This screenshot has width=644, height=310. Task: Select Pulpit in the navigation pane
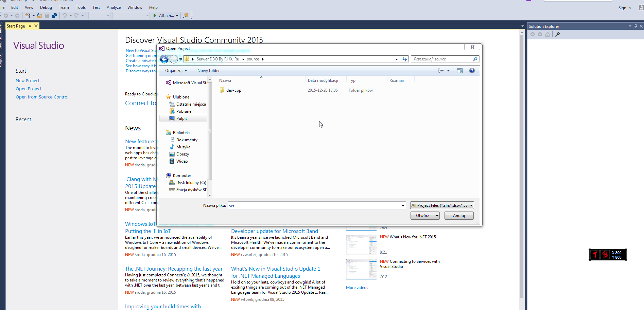pos(178,118)
